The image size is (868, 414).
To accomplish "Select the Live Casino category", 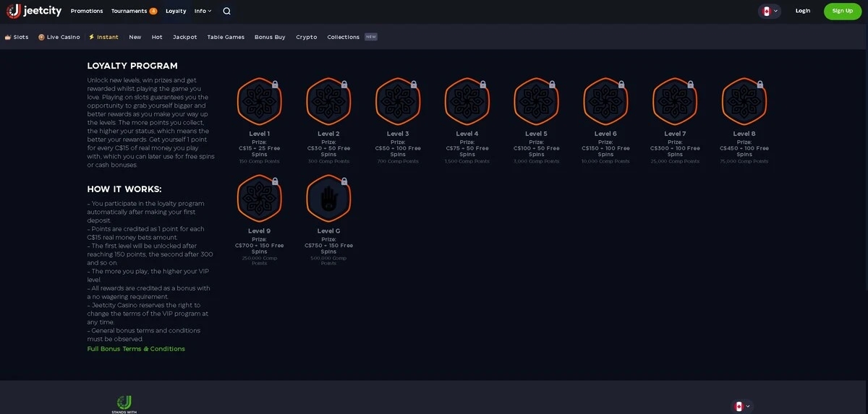I will click(x=59, y=37).
